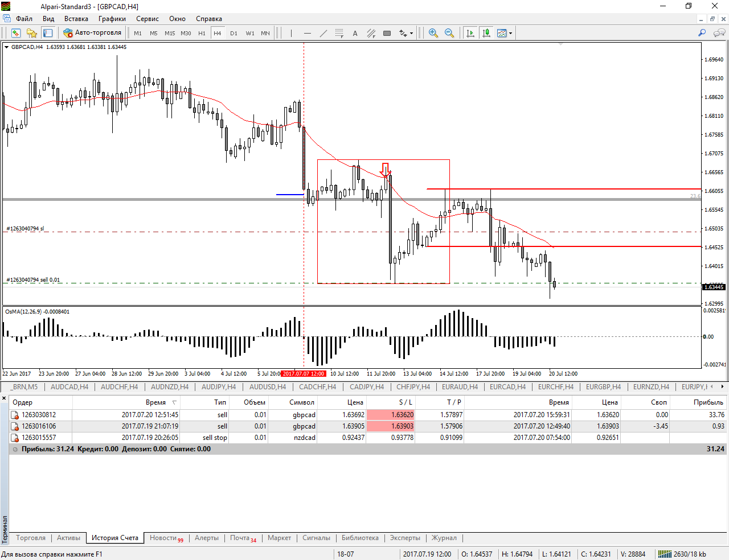This screenshot has height=560, width=729.
Task: Select order 1263030812 row
Action: click(x=368, y=415)
